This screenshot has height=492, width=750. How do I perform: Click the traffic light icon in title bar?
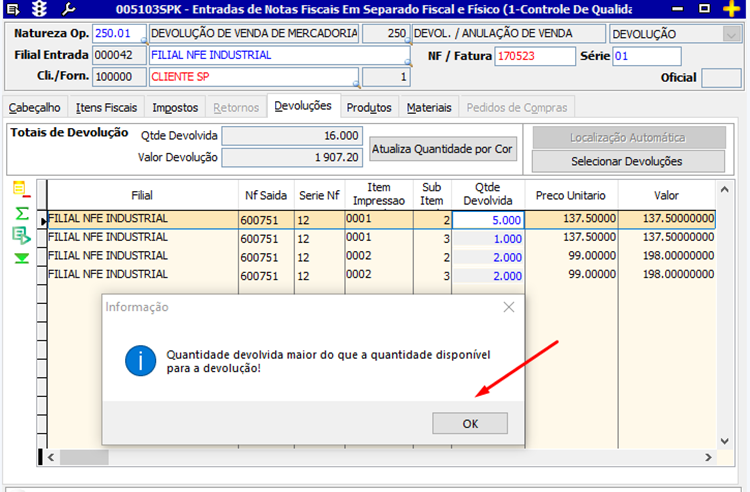point(40,9)
